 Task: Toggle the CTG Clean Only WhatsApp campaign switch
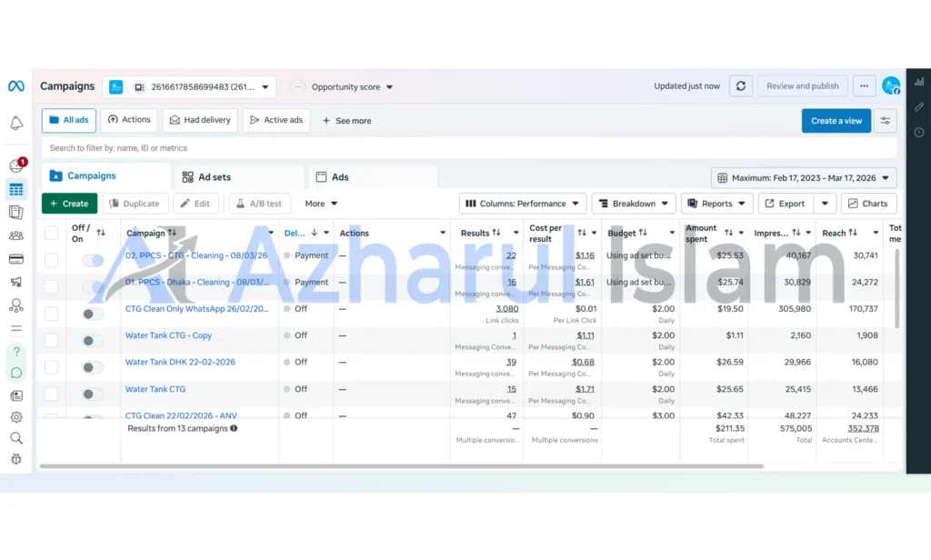pos(92,314)
